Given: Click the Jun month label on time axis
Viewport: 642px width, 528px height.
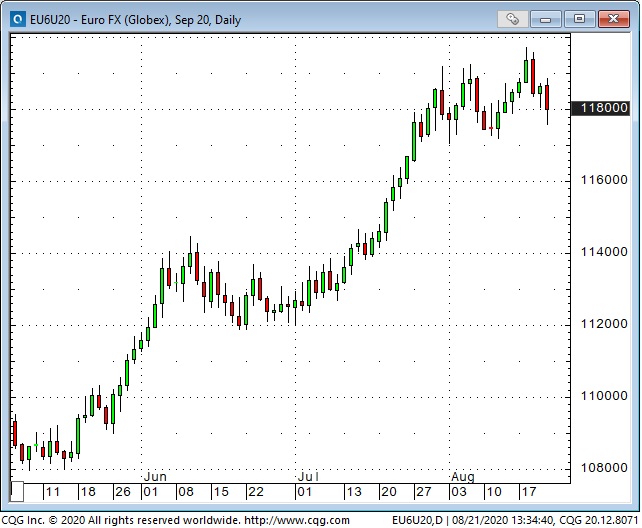Looking at the screenshot, I should [155, 477].
